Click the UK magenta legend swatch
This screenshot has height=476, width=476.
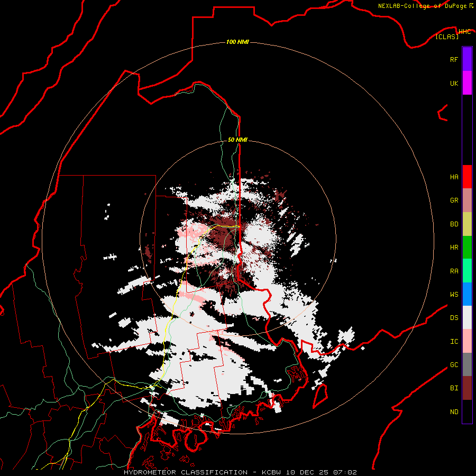(x=467, y=83)
